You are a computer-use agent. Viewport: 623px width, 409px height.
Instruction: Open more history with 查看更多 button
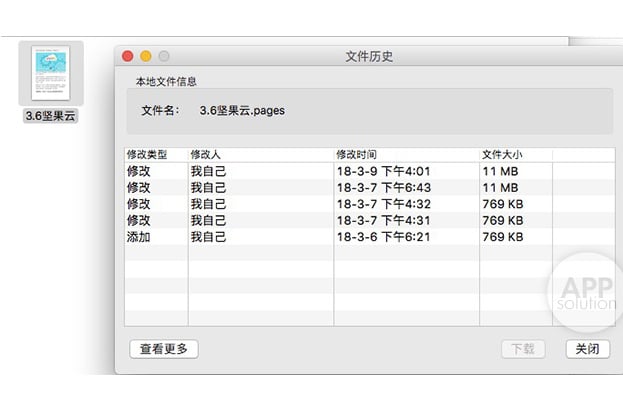click(164, 349)
